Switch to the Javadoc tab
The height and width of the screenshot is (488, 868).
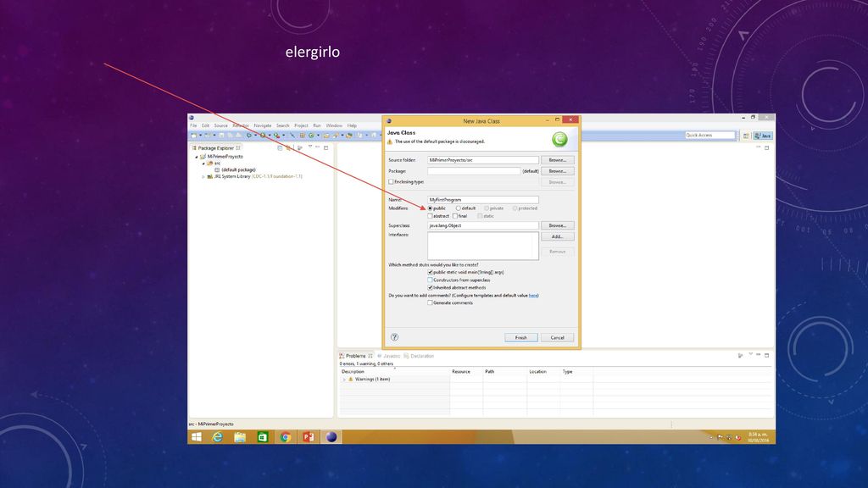point(389,356)
